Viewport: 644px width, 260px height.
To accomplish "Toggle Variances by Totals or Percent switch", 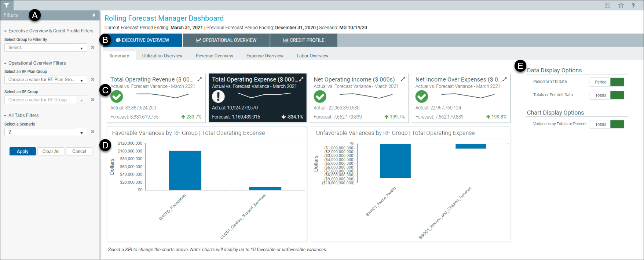I will pyautogui.click(x=607, y=124).
